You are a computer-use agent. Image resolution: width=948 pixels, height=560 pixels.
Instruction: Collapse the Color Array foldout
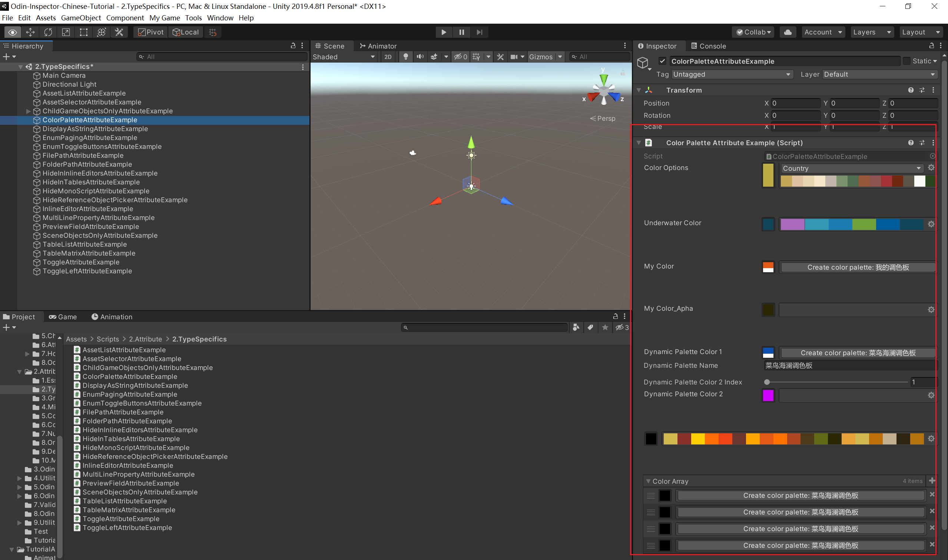click(648, 481)
